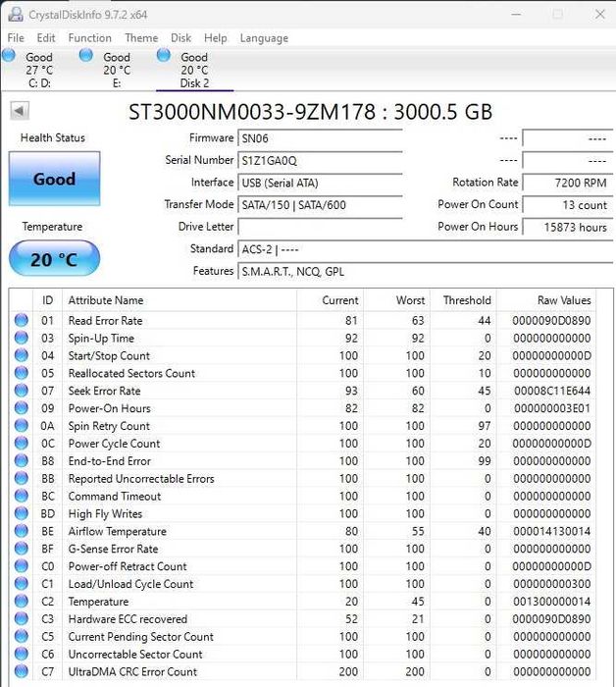This screenshot has width=616, height=687.
Task: Open the Edit menu
Action: [x=46, y=38]
